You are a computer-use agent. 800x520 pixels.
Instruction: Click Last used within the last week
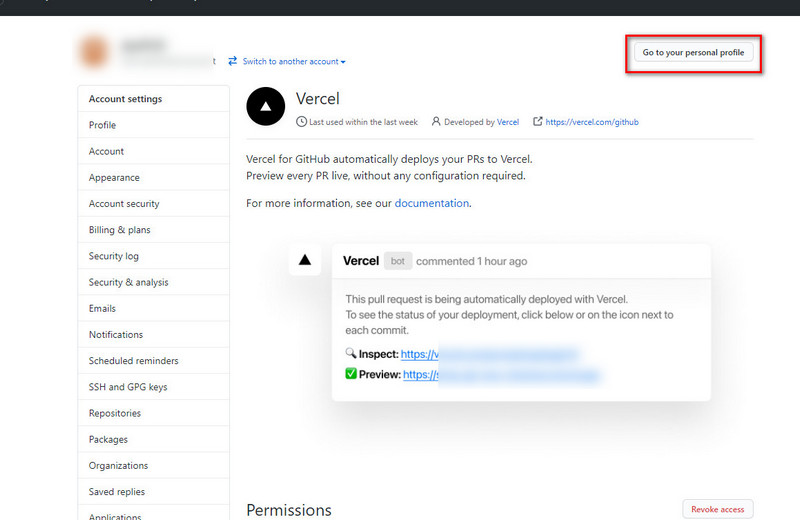(x=363, y=122)
